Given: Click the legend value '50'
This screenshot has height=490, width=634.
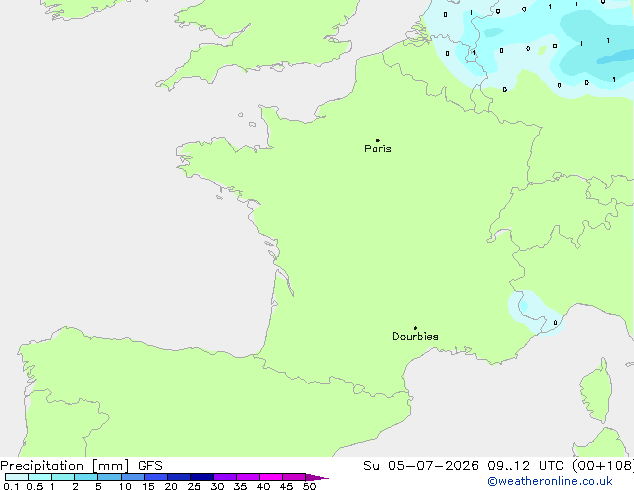Looking at the screenshot, I should [x=309, y=486].
